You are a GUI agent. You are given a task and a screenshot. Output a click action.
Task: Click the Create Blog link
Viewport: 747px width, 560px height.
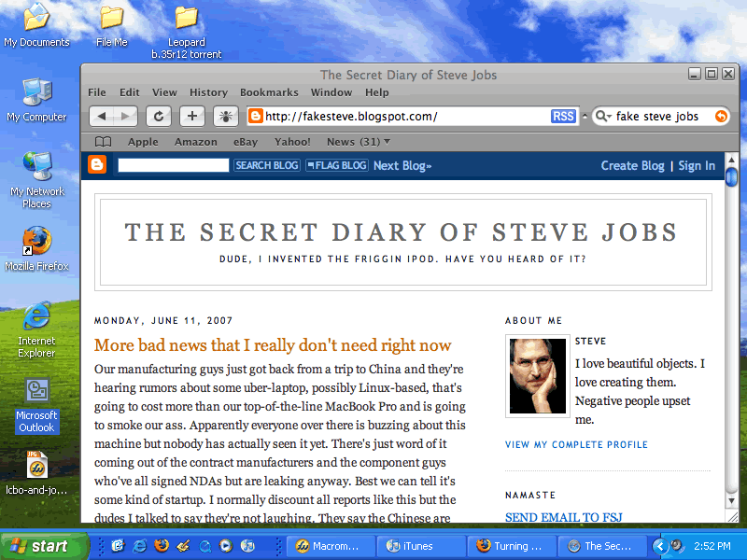pyautogui.click(x=632, y=166)
